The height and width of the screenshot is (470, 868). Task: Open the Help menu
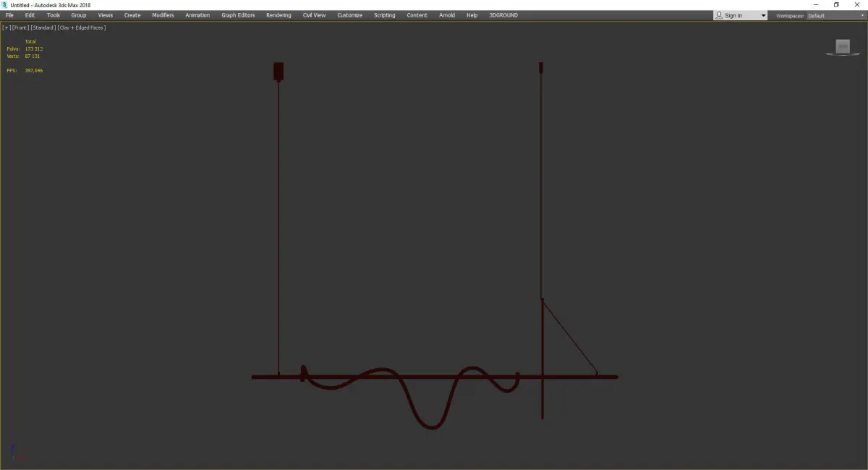coord(472,15)
